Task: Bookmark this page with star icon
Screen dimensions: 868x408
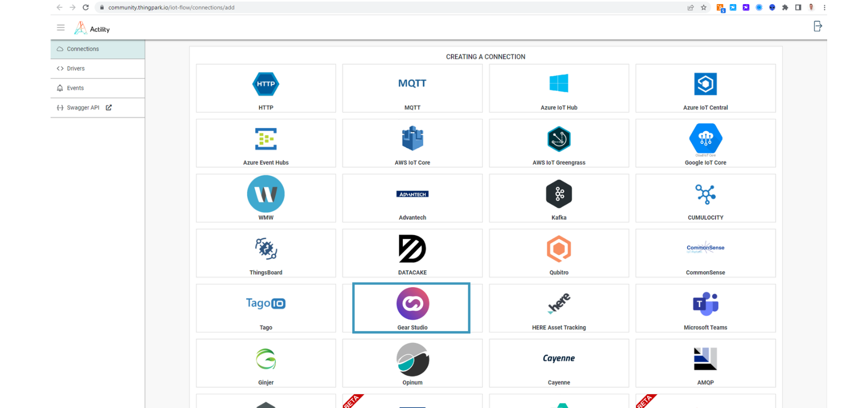Action: (704, 8)
